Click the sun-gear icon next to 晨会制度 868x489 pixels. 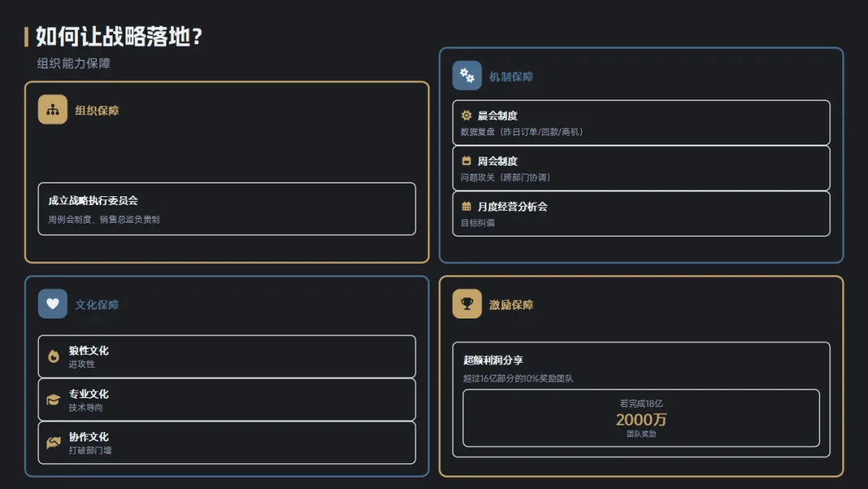coord(466,116)
